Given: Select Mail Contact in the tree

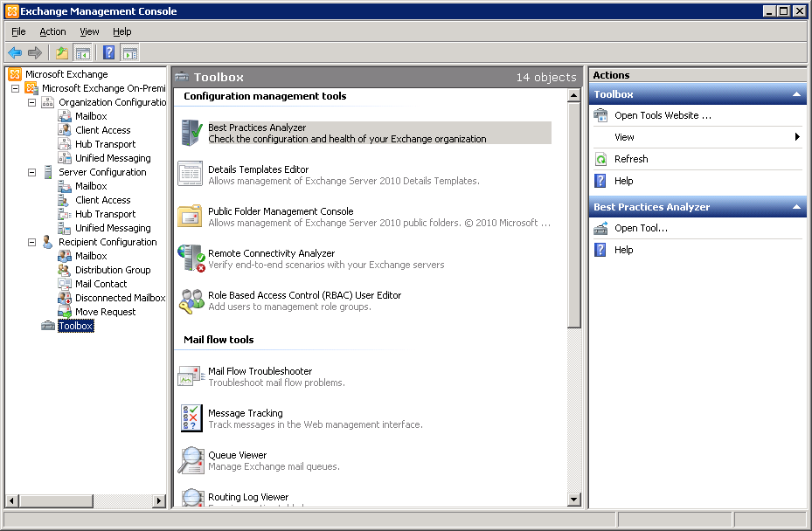Looking at the screenshot, I should (x=101, y=284).
